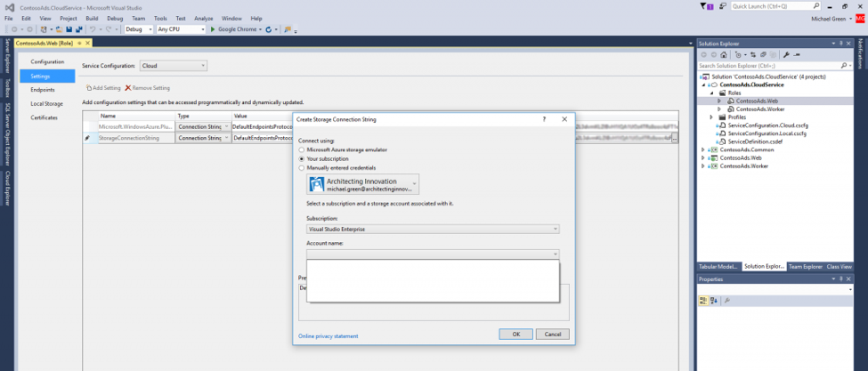The width and height of the screenshot is (868, 371).
Task: Click the Michael Green account avatar
Action: coord(859,19)
